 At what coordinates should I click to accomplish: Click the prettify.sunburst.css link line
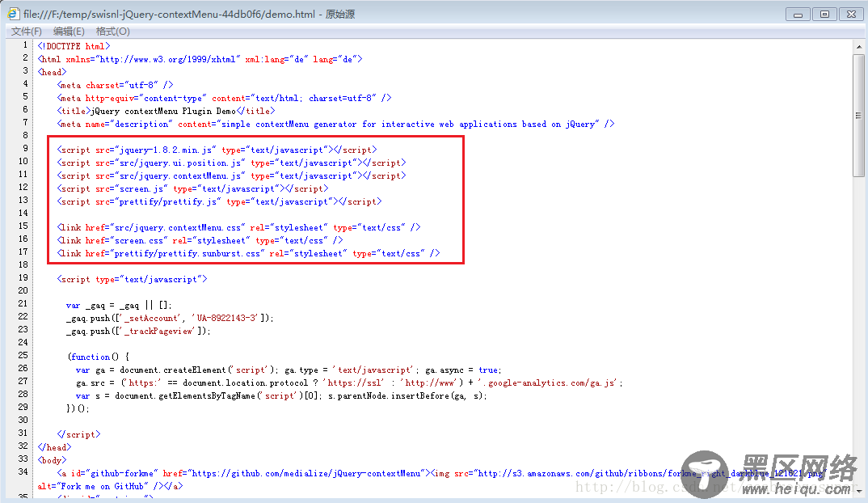point(249,254)
